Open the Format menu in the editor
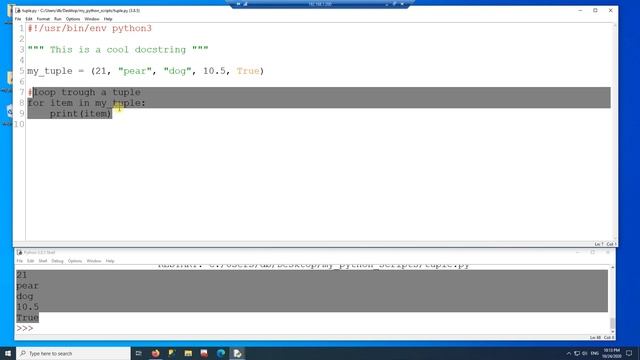This screenshot has height=360, width=640. pyautogui.click(x=43, y=19)
